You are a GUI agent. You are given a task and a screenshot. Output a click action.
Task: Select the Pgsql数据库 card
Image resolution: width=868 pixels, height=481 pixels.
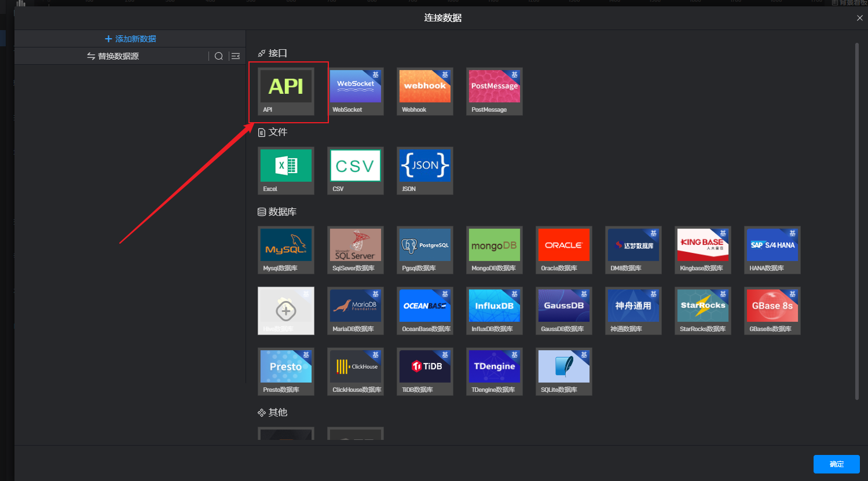click(425, 250)
